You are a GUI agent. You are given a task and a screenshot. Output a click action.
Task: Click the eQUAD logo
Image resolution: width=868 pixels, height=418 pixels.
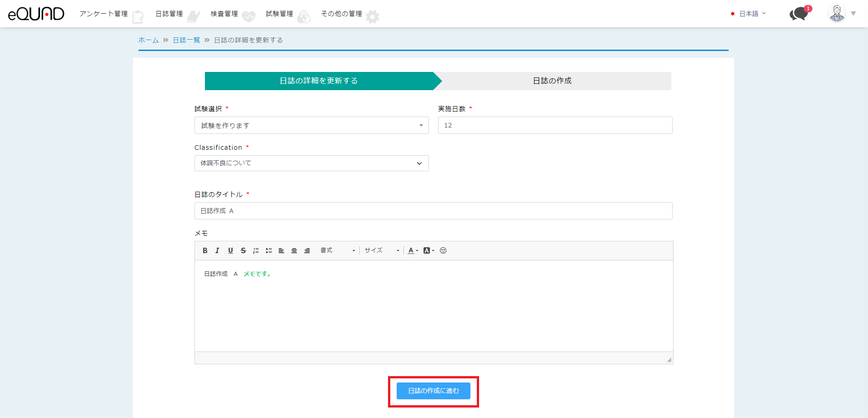36,14
